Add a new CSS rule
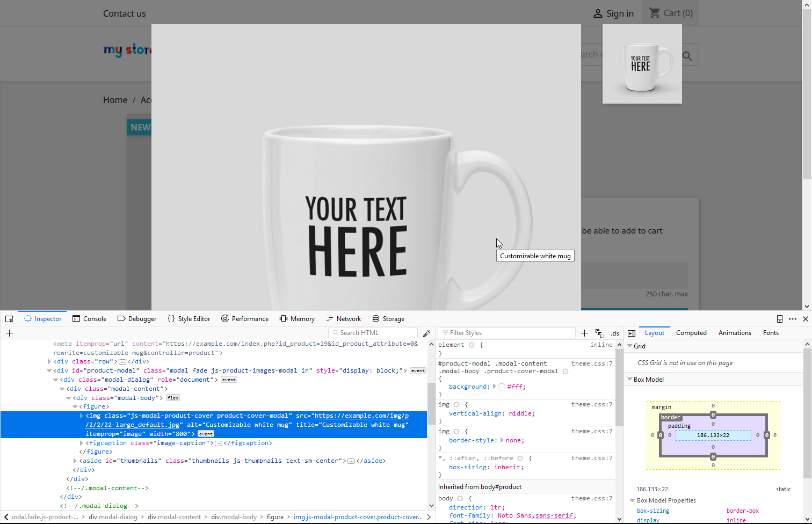Screen dimensions: 812x524 (x=584, y=333)
